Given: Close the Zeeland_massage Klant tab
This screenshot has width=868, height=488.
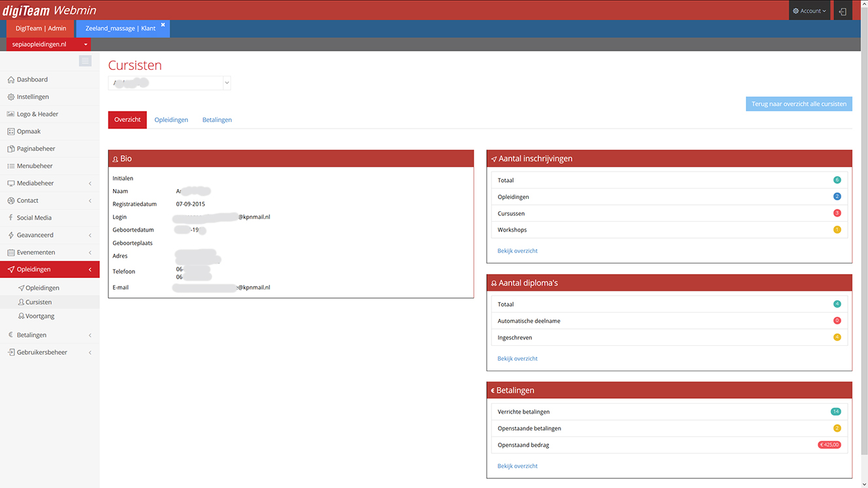Looking at the screenshot, I should click(x=163, y=25).
